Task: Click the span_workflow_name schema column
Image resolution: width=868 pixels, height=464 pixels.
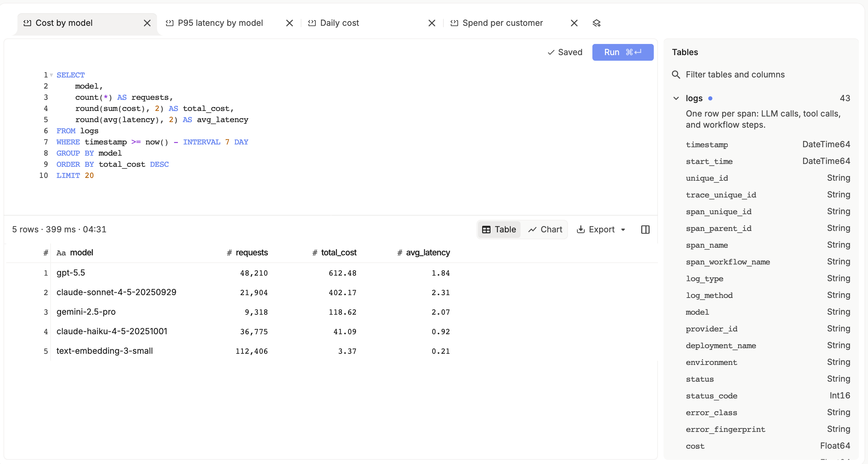Action: 768,262
